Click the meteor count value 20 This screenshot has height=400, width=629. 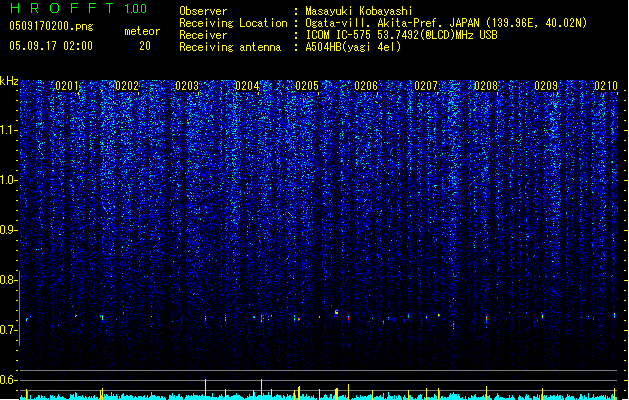pos(145,46)
